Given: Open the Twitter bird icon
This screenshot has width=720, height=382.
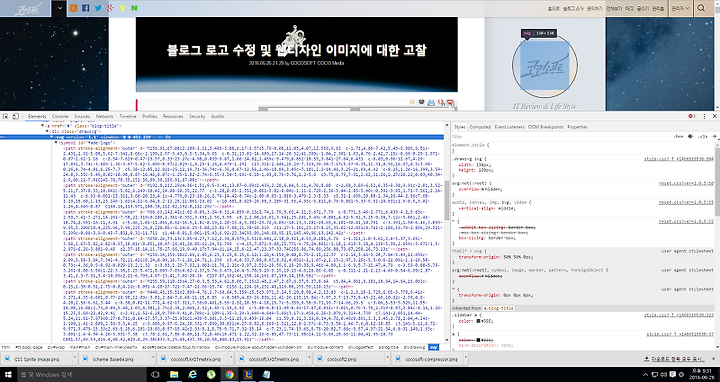Looking at the screenshot, I should (x=98, y=8).
